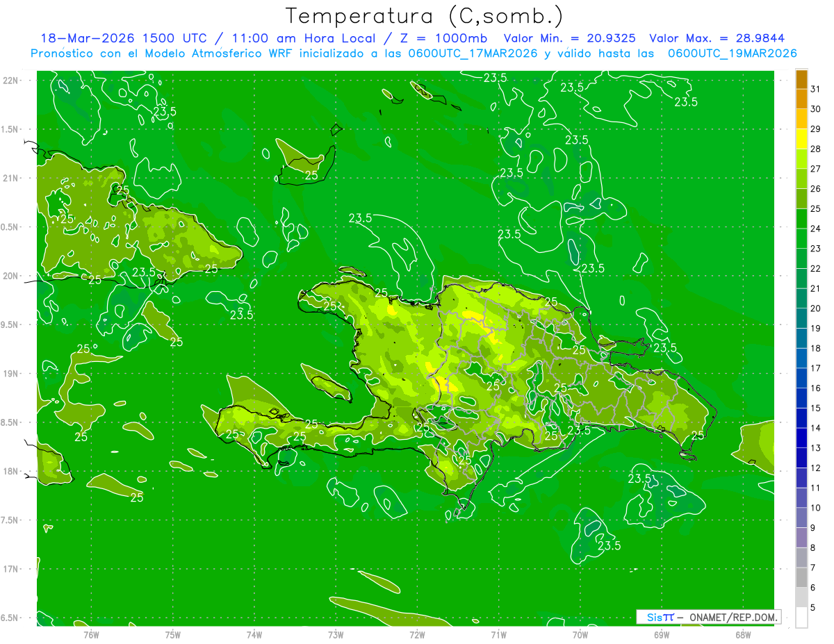Click 'Valor Min. = 20.9325' text
834x644 pixels.
570,38
